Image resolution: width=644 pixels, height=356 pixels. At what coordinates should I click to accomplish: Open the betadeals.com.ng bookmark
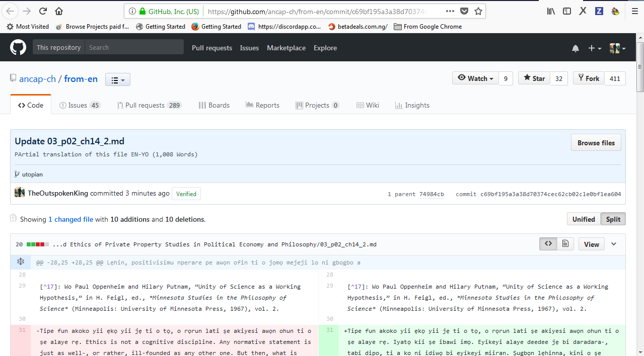tap(358, 27)
